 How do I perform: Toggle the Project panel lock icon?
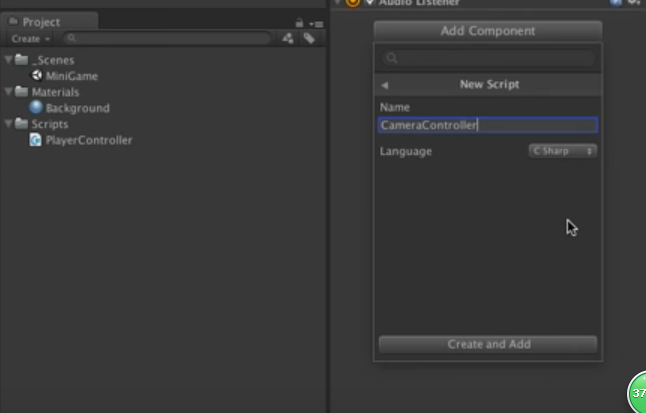click(299, 23)
